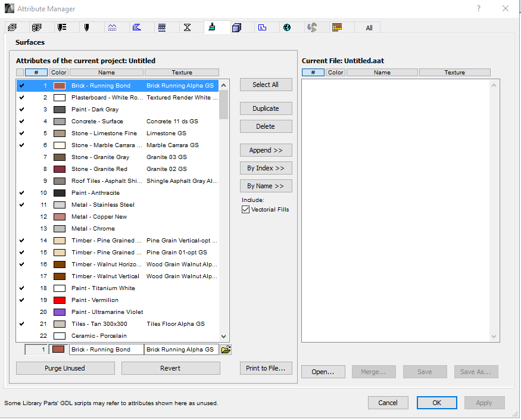Select Metal - Chrome row

pyautogui.click(x=118, y=229)
